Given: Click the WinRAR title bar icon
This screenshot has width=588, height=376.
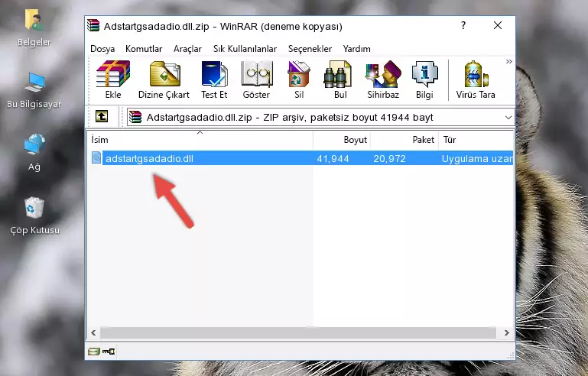Looking at the screenshot, I should pyautogui.click(x=93, y=25).
